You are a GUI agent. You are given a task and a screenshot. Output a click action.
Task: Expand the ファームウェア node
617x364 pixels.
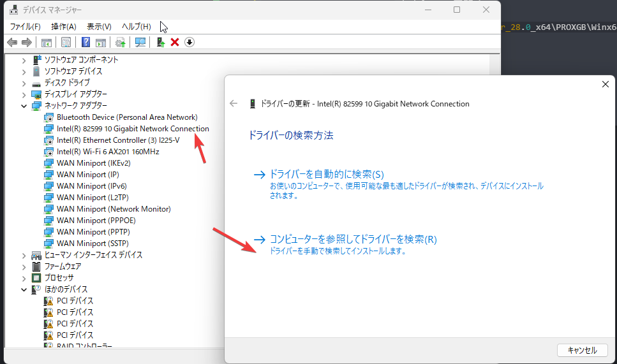24,267
